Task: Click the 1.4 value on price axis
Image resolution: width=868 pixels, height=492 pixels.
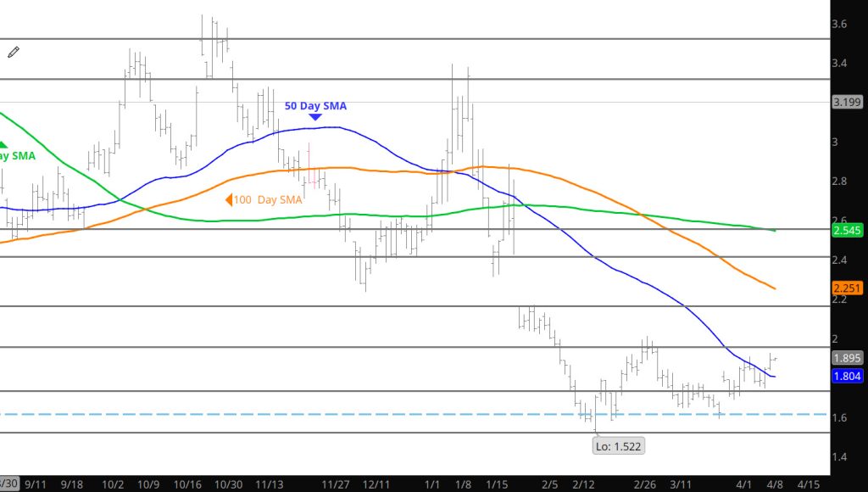Action: 840,457
